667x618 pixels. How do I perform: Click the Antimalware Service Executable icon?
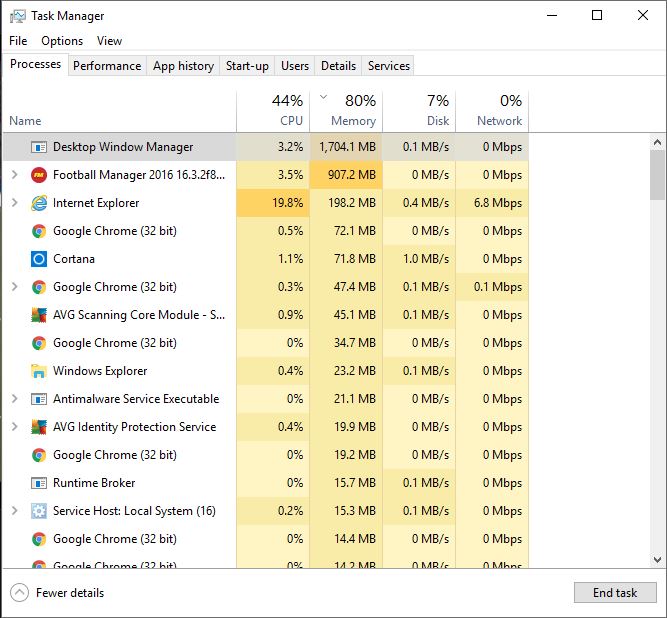tap(39, 399)
